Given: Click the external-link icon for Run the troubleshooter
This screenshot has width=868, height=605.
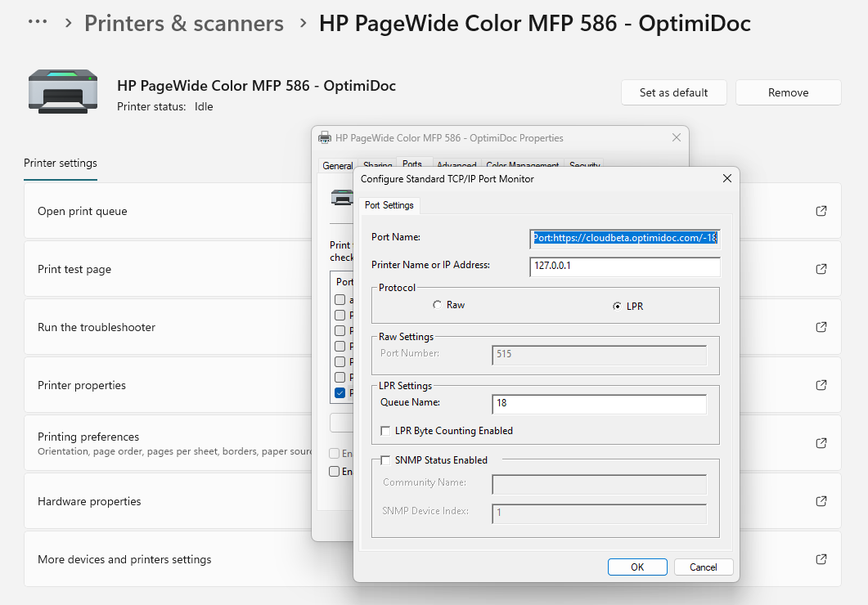Looking at the screenshot, I should coord(821,327).
